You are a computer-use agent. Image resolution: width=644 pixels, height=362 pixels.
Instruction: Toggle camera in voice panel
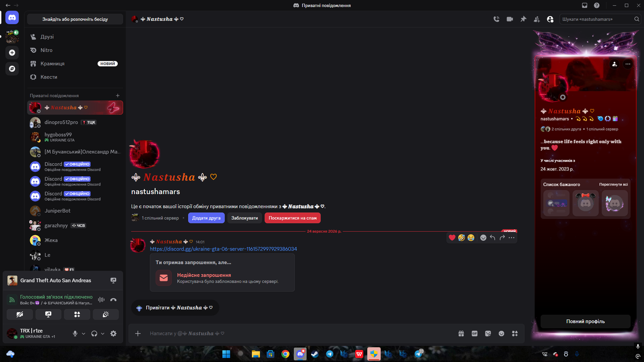point(20,314)
